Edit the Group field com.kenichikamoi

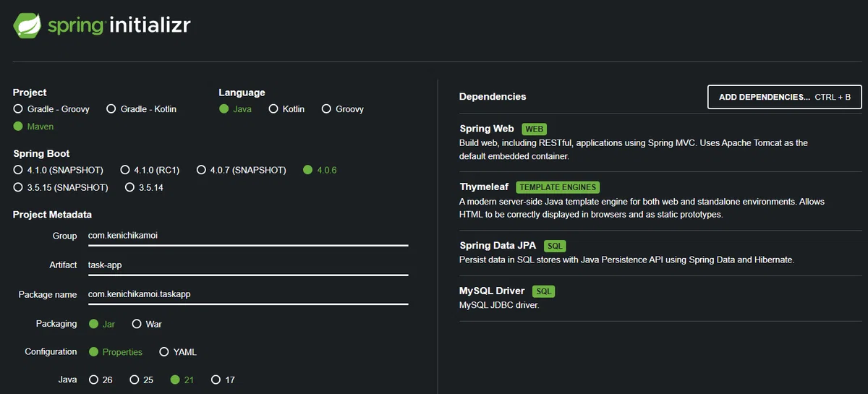248,236
